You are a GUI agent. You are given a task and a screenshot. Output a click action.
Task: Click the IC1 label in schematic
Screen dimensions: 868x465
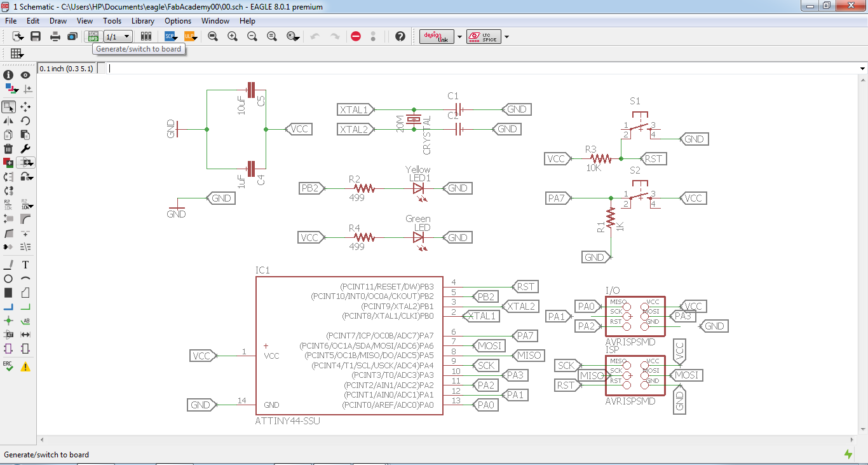tap(262, 270)
